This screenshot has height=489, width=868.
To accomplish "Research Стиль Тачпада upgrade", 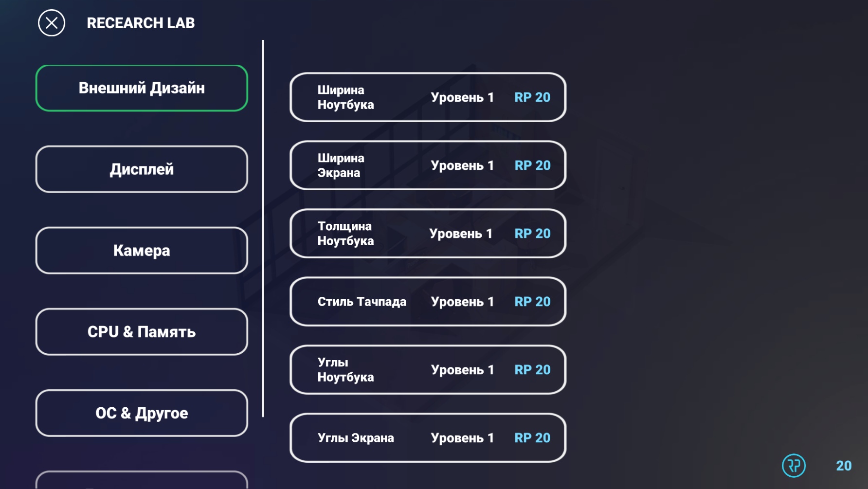I will pyautogui.click(x=427, y=302).
